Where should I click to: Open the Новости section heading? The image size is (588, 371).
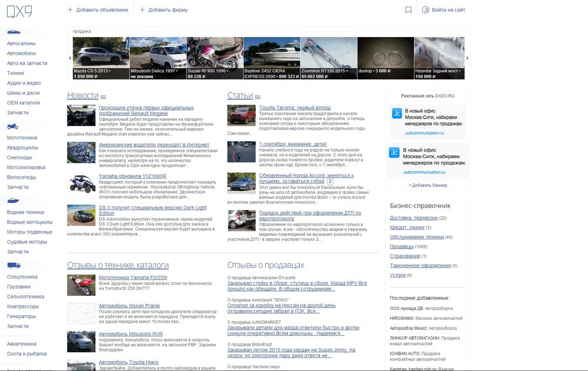click(82, 95)
